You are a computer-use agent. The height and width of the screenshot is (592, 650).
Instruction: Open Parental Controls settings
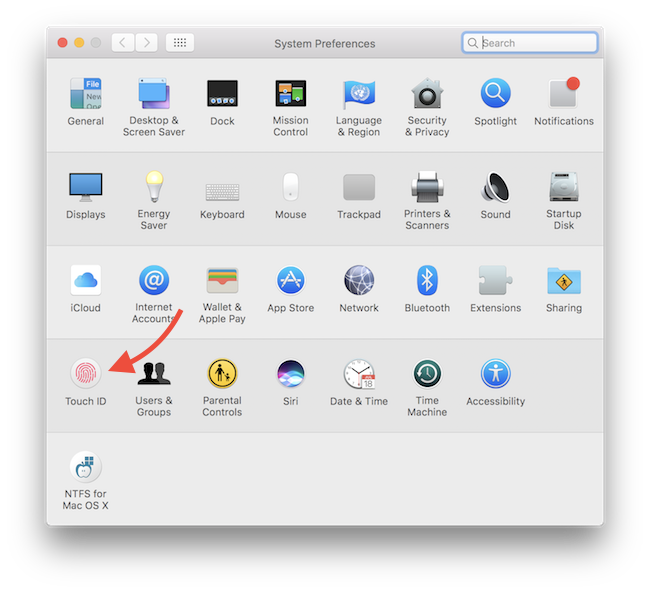[x=222, y=375]
